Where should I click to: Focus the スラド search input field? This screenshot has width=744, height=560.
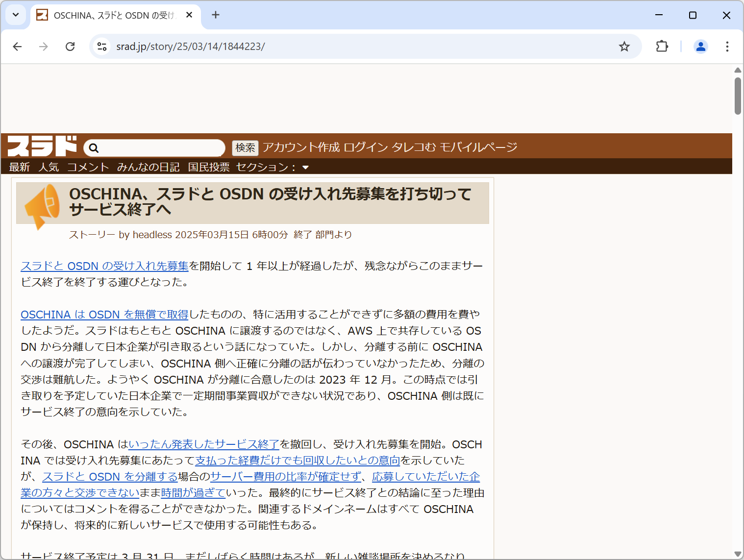154,148
